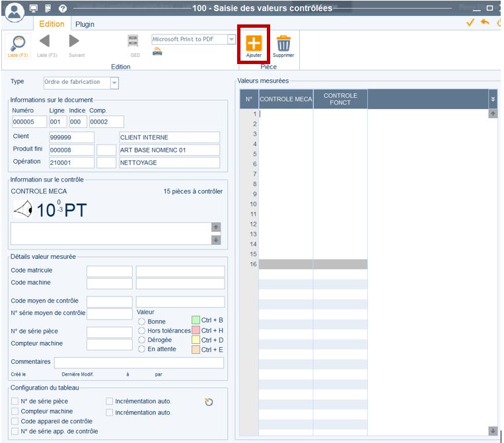This screenshot has height=443, width=504.
Task: Add a piece with Ajouter plus icon
Action: [254, 43]
